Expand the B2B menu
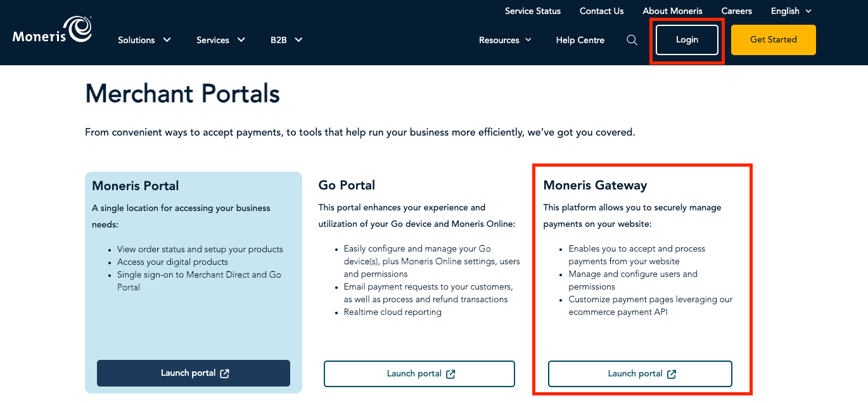The height and width of the screenshot is (403, 868). coord(286,40)
